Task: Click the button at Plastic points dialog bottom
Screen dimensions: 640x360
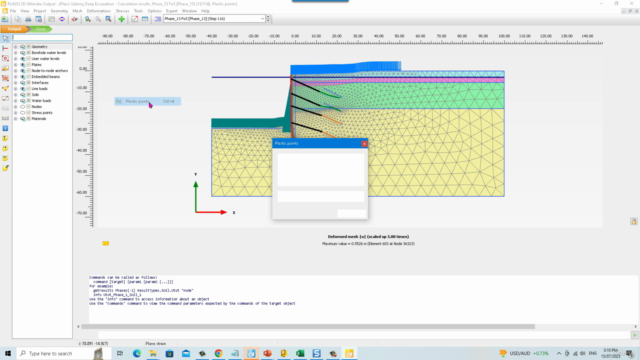Action: coord(351,213)
